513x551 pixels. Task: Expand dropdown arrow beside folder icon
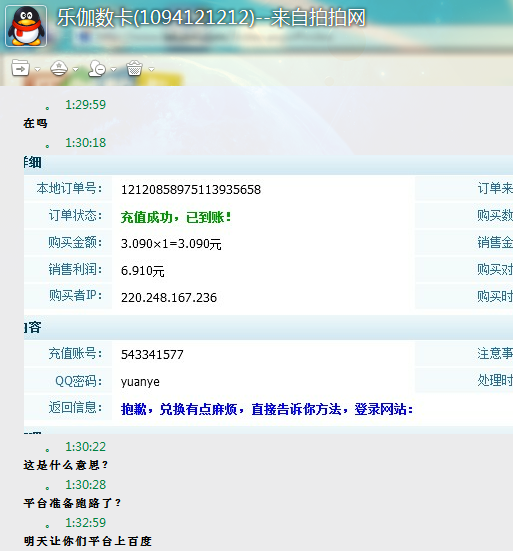click(38, 70)
